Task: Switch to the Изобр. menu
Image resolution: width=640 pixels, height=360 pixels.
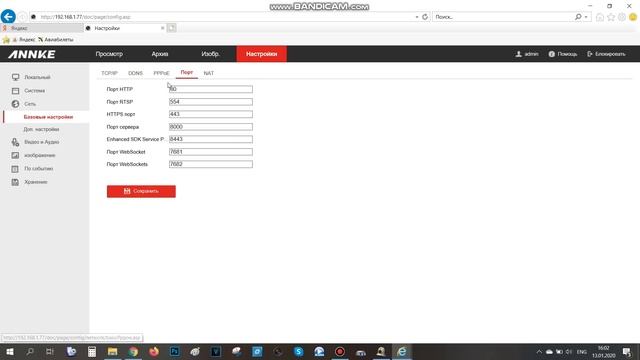Action: [x=211, y=54]
